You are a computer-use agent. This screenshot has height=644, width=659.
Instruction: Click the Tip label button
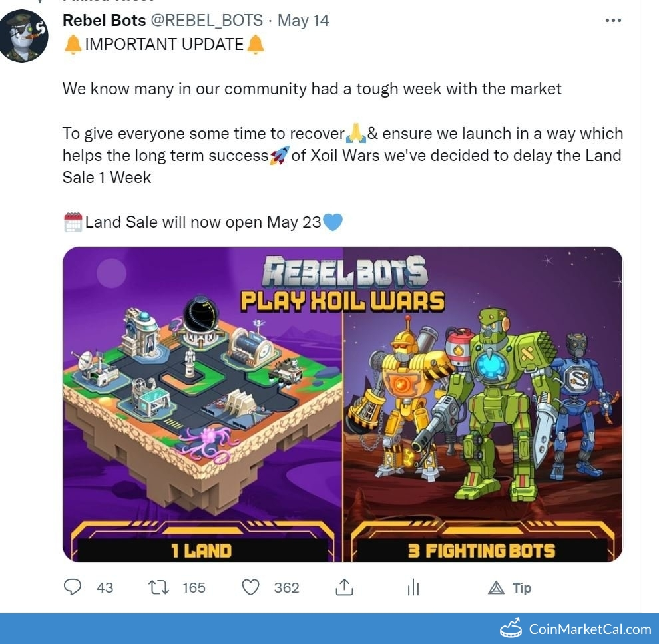(x=522, y=587)
